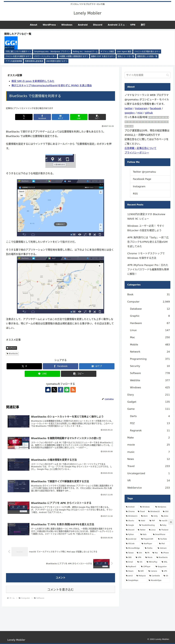175x644 pixels.
Task: Share via the top green LINE button
Action: coord(79,117)
